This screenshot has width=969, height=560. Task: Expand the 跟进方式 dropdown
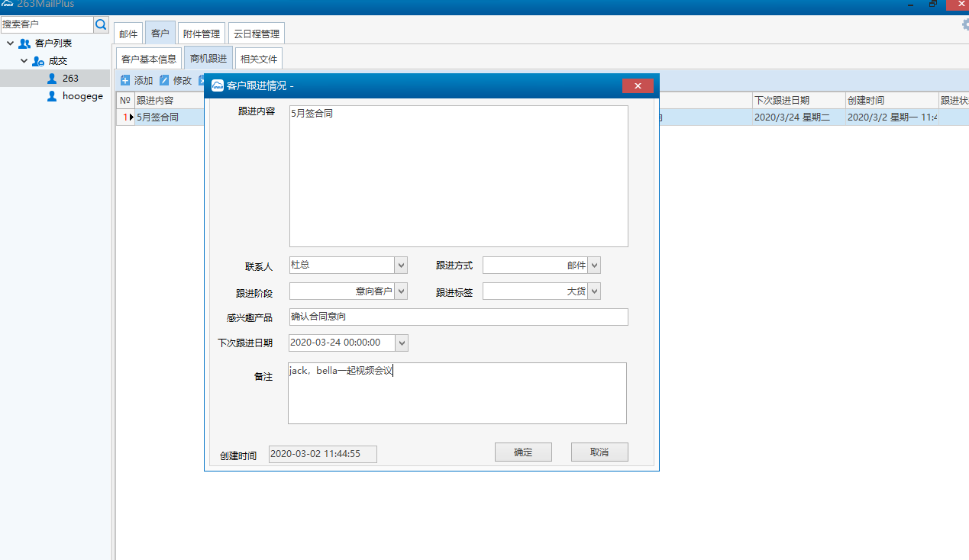coord(594,266)
